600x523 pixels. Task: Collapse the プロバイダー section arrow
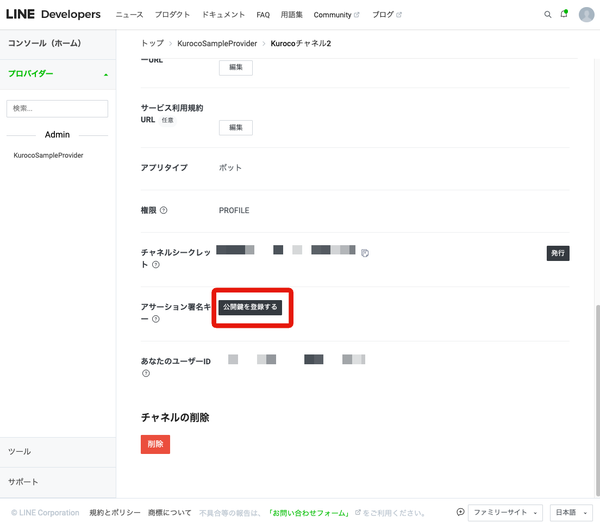pos(106,75)
